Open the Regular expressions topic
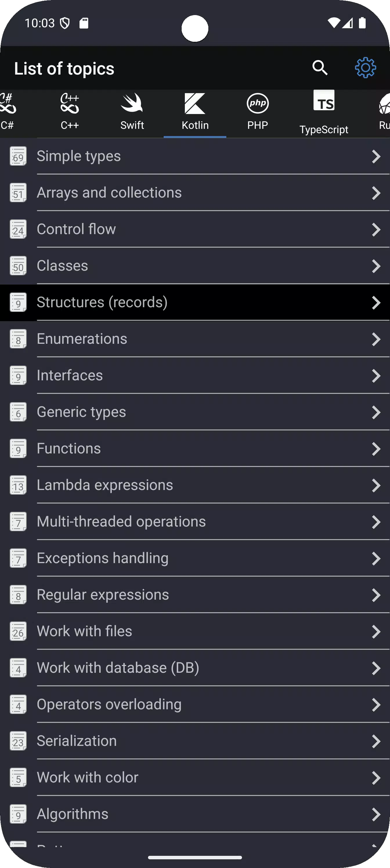 pyautogui.click(x=195, y=595)
